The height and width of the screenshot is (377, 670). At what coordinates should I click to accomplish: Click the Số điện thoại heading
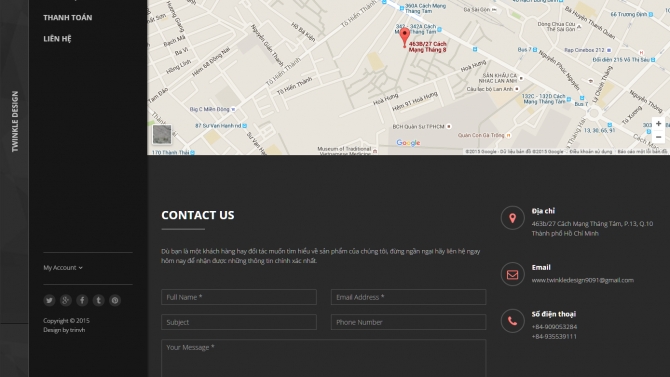point(554,314)
